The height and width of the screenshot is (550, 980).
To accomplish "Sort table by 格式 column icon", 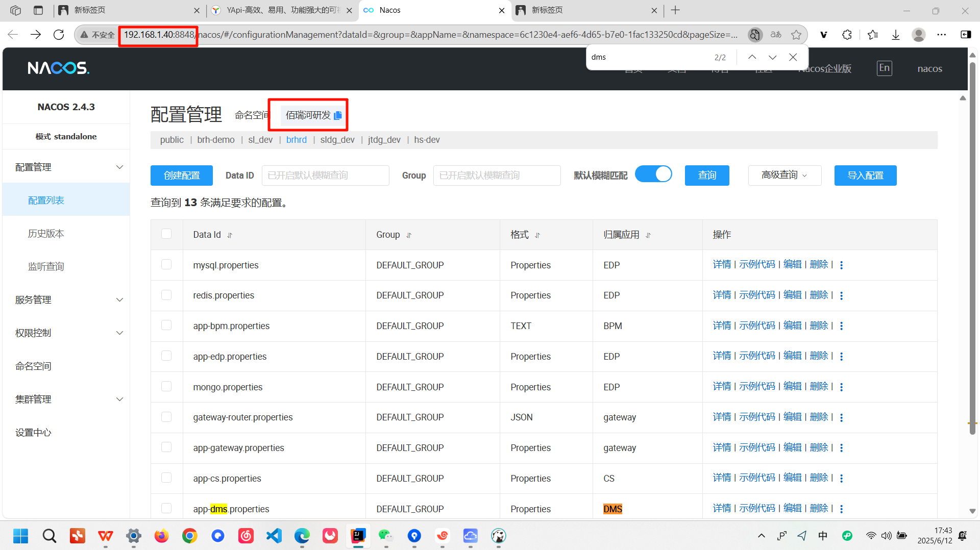I will pyautogui.click(x=537, y=235).
